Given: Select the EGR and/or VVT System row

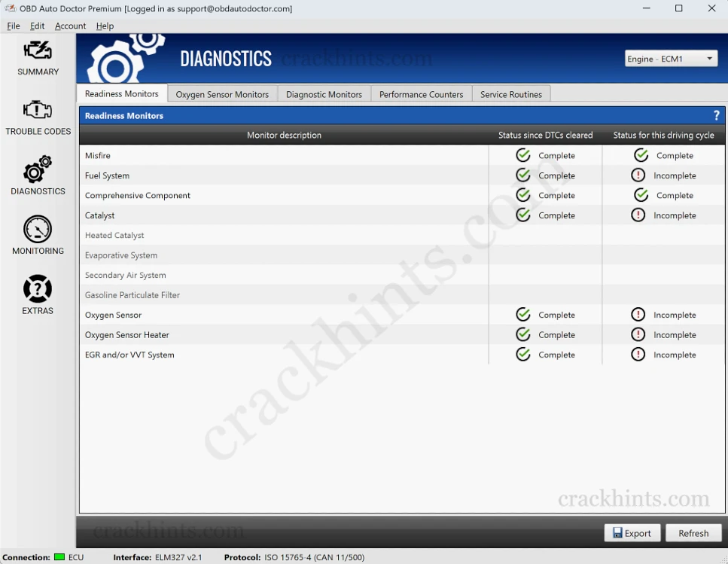Looking at the screenshot, I should click(129, 355).
